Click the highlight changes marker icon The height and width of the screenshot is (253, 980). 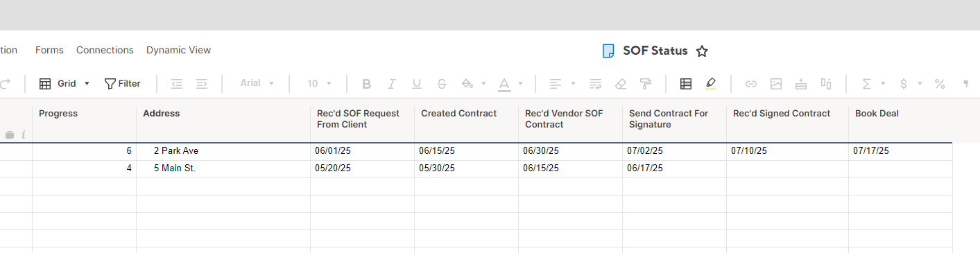pos(710,84)
